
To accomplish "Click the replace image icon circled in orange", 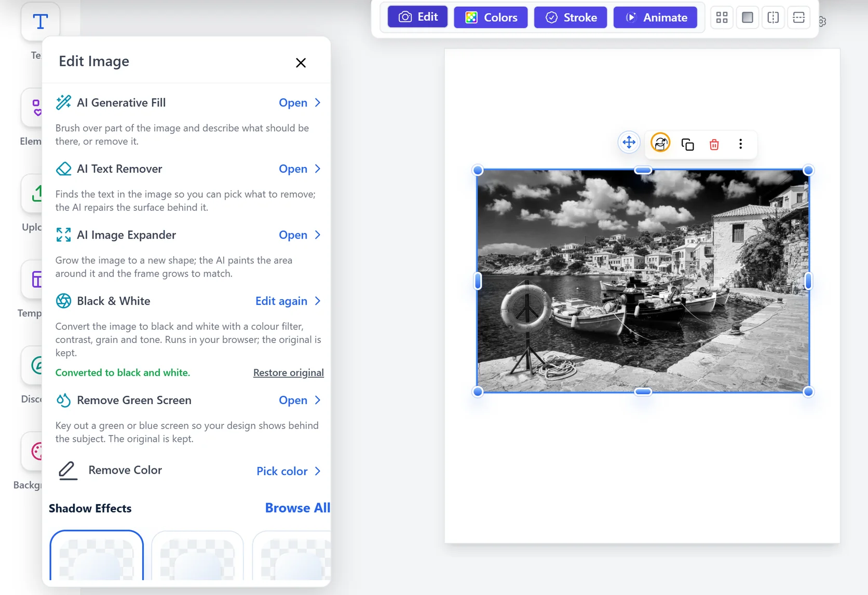I will (660, 143).
